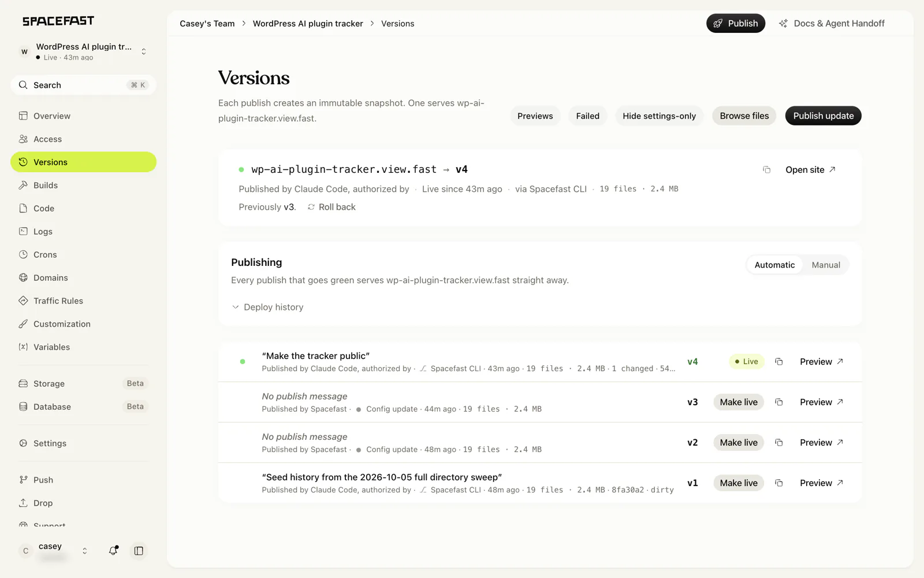Screen dimensions: 924x578
Task: Open Customization in the sidebar
Action: click(83, 324)
